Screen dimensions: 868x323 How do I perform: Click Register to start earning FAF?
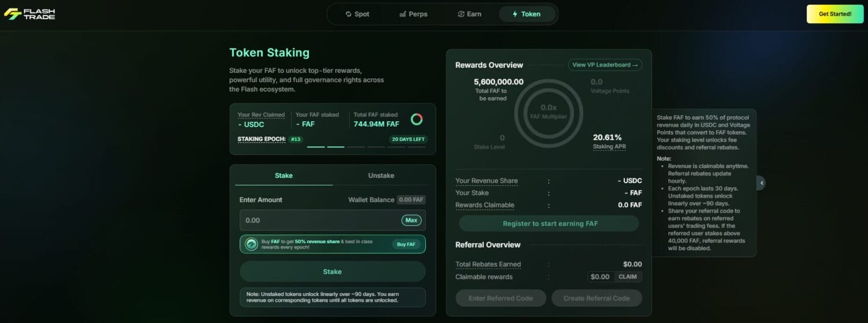[x=549, y=224]
